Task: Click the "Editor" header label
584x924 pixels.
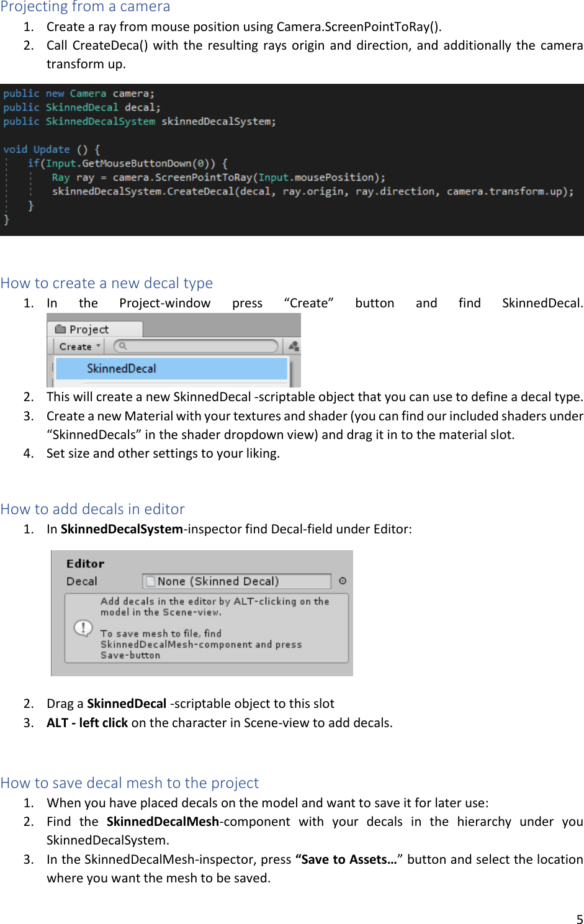Action: (x=85, y=564)
